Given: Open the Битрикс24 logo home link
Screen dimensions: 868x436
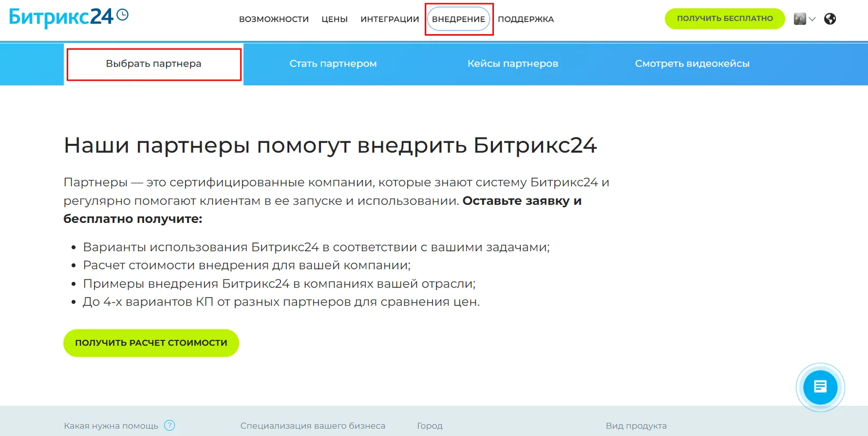Looking at the screenshot, I should coord(69,17).
